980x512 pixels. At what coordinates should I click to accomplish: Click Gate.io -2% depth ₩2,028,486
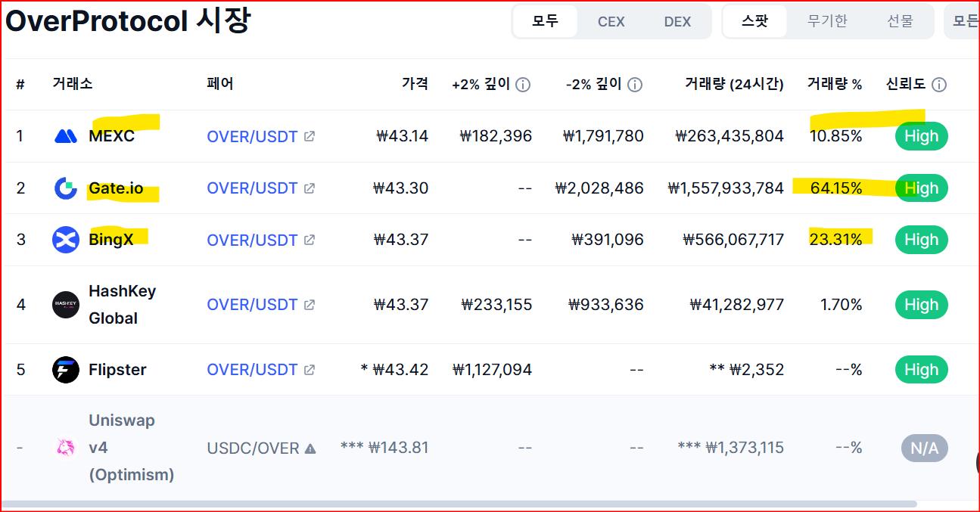[599, 188]
